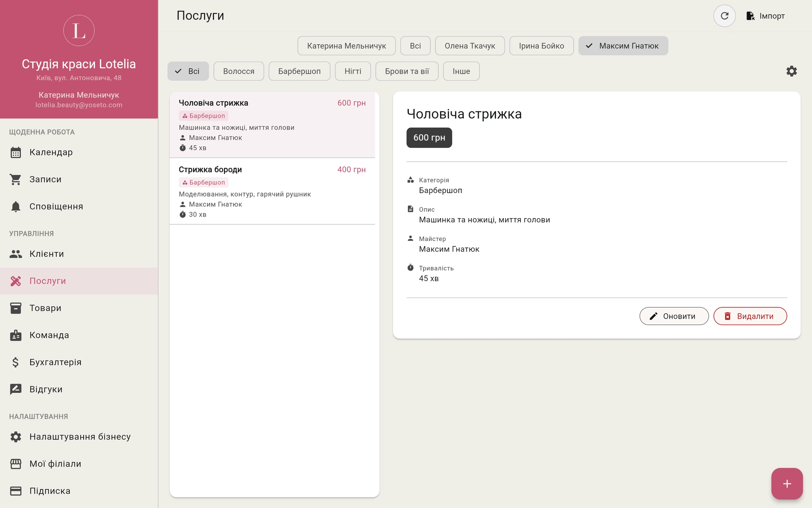
Task: Filter services by Інше category
Action: click(x=461, y=71)
